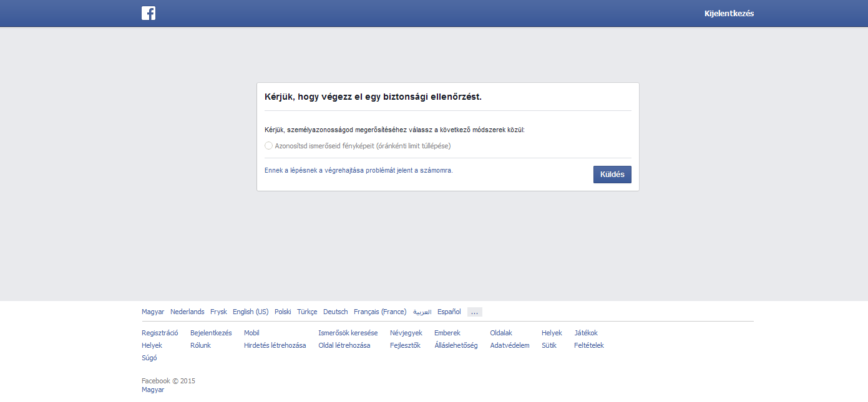The height and width of the screenshot is (402, 868).
Task: Click the Játékok footer link
Action: click(585, 333)
